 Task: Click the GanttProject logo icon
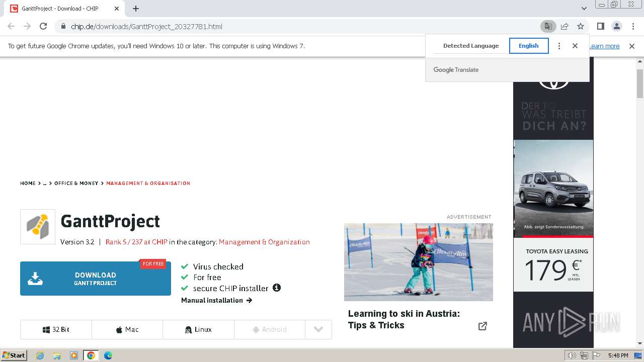(x=38, y=227)
